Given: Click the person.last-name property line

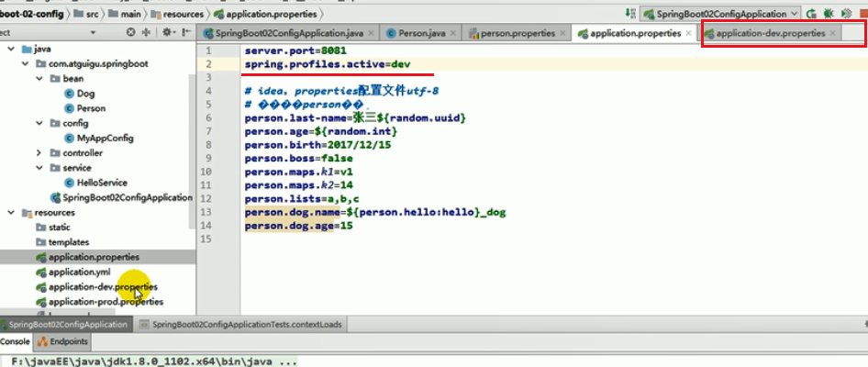Looking at the screenshot, I should tap(355, 118).
